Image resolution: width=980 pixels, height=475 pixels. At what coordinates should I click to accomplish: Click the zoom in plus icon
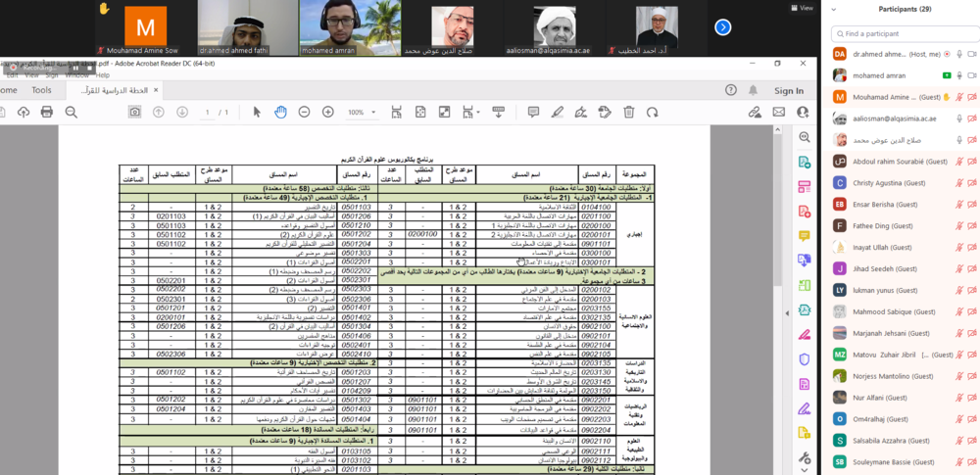[x=326, y=113]
